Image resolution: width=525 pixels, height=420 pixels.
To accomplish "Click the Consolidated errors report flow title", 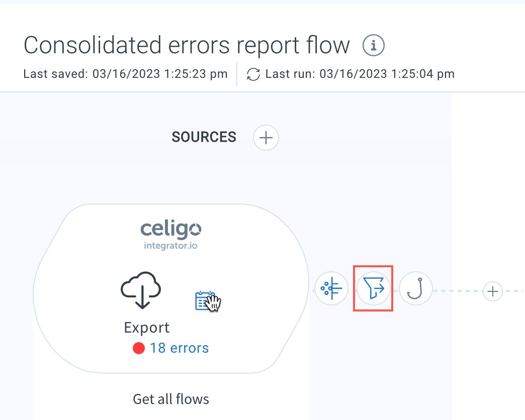I will pos(186,45).
